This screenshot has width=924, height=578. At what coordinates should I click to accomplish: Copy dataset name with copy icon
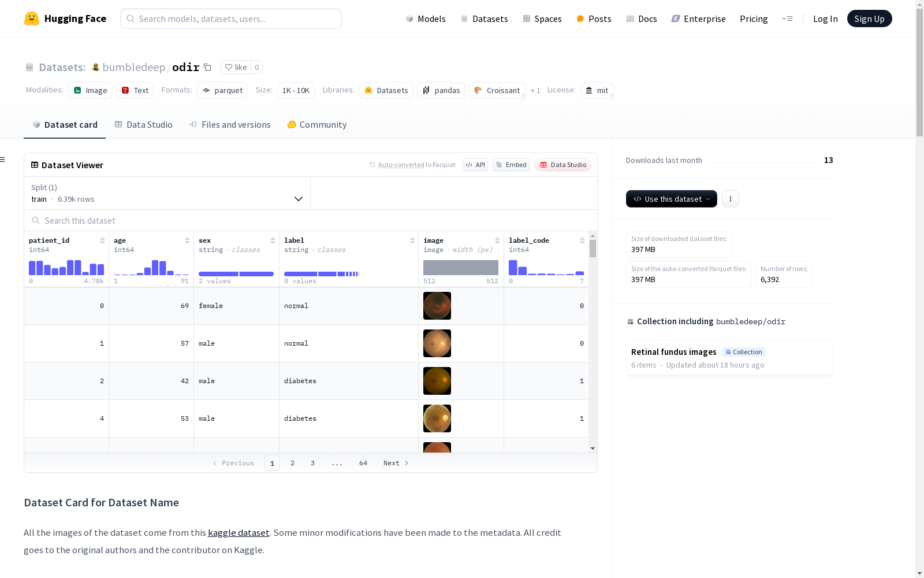click(x=207, y=67)
